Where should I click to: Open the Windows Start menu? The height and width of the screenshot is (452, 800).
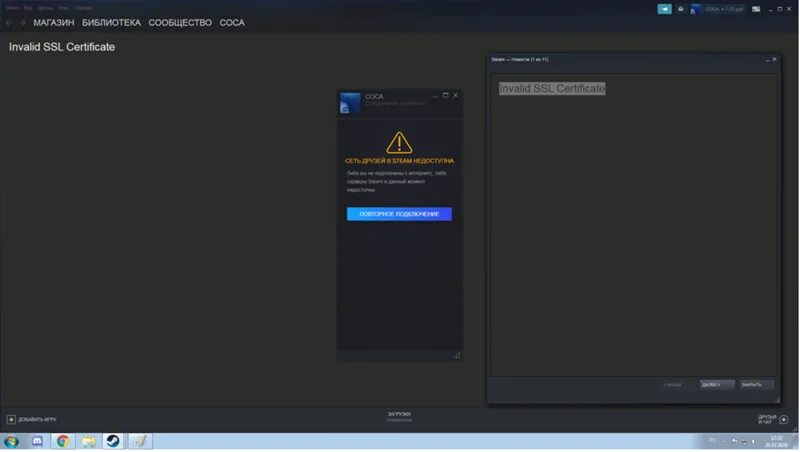(x=11, y=441)
